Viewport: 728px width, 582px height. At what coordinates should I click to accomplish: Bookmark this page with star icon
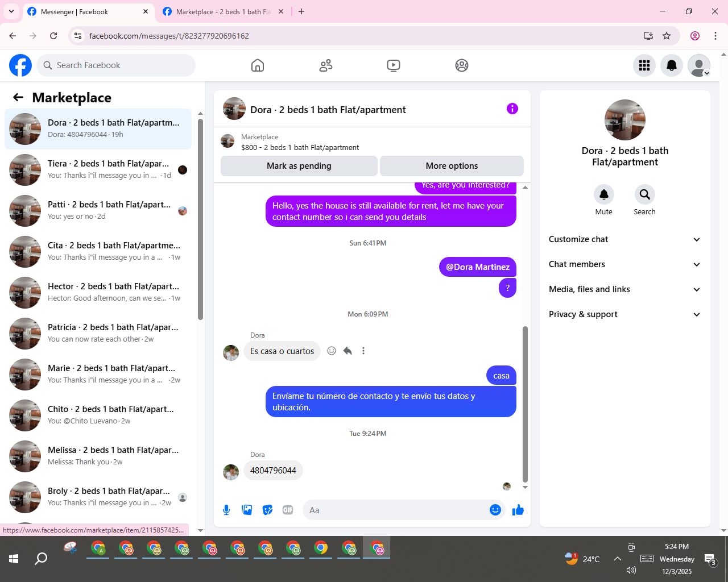point(667,36)
